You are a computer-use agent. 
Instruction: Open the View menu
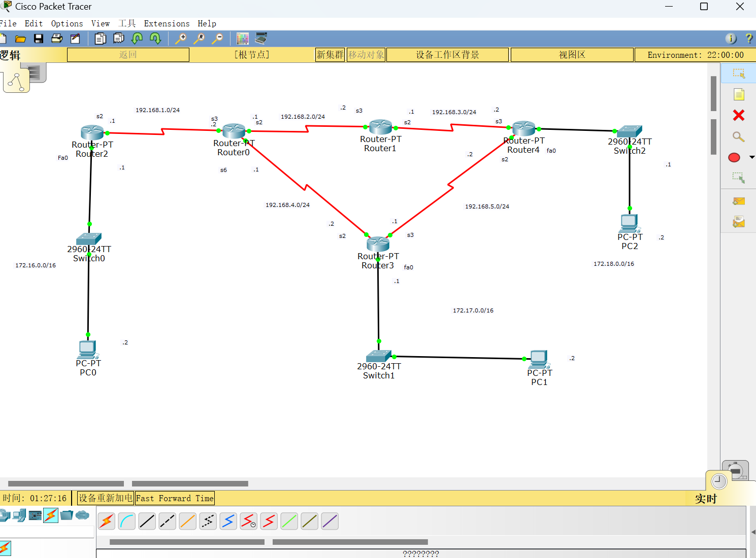(x=101, y=23)
